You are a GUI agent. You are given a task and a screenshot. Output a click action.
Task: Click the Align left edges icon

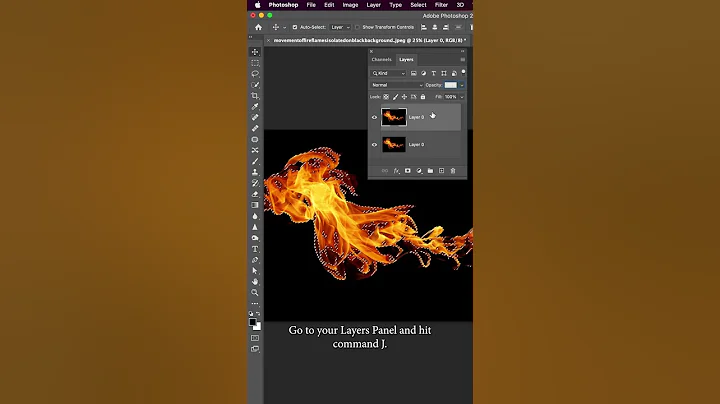(x=424, y=28)
